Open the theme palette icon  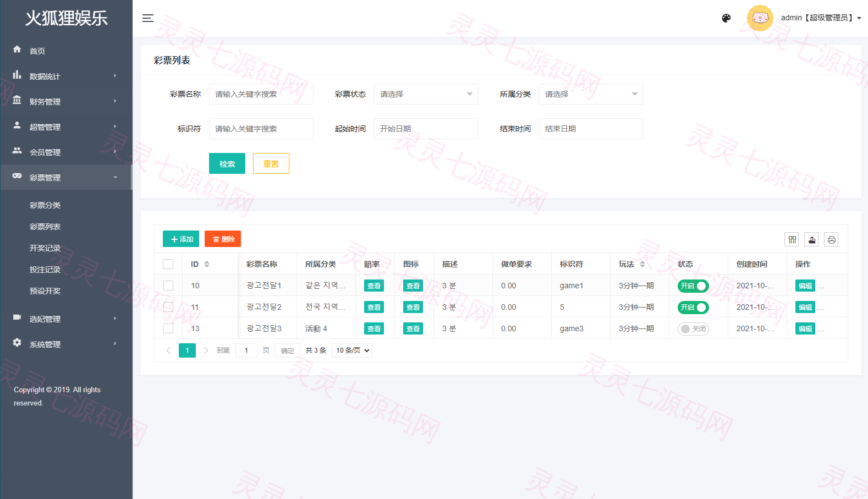[726, 18]
